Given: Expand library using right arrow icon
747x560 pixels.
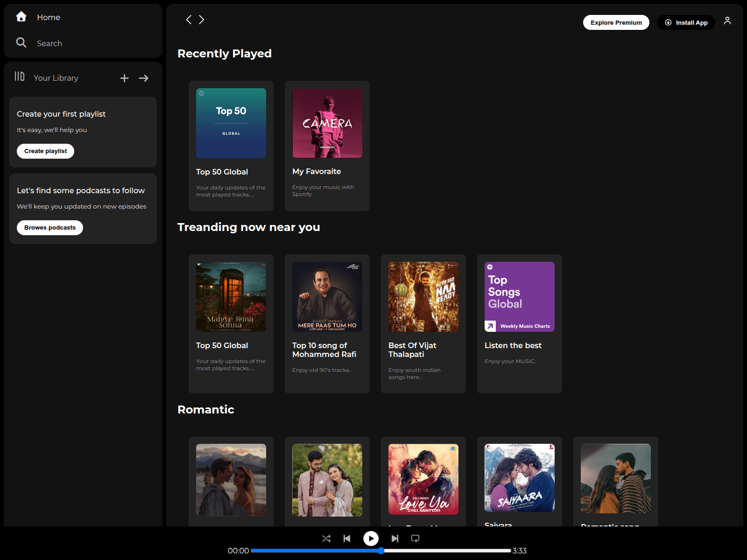Looking at the screenshot, I should click(144, 78).
